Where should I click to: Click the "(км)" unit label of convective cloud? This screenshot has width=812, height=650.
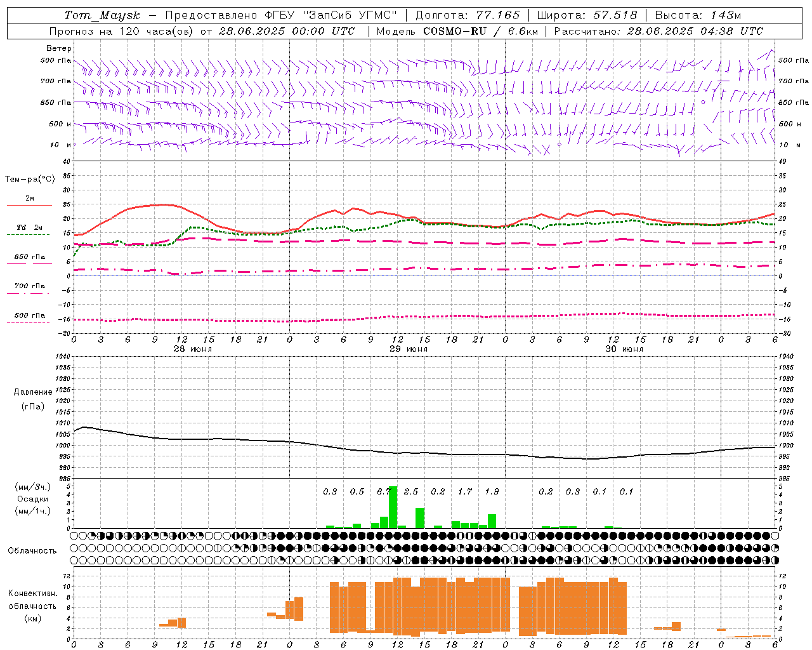(33, 618)
